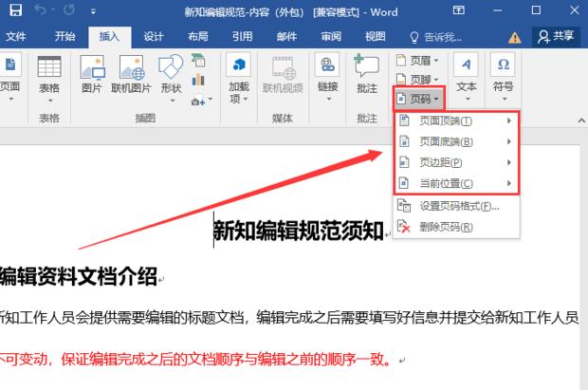Screen dimensions: 588x390
Task: Click the 共享 (Share) button
Action: [556, 36]
